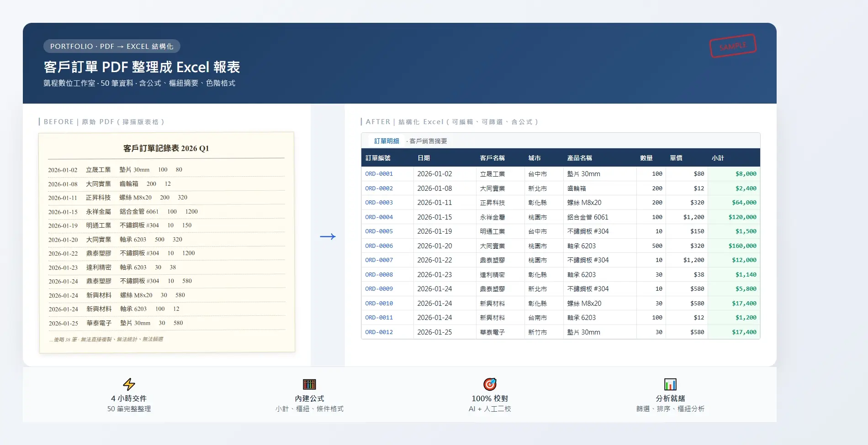Click the 客戶名稱 column header
This screenshot has height=445, width=868.
[x=492, y=158]
